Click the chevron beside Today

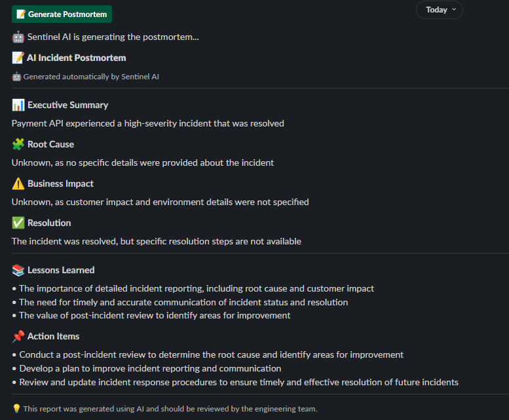coord(454,9)
